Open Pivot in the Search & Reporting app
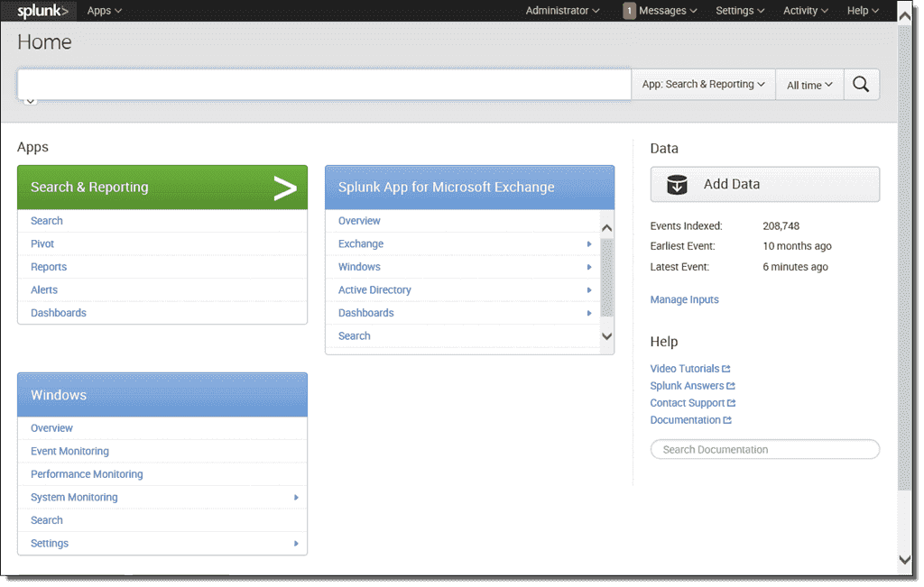 click(42, 243)
